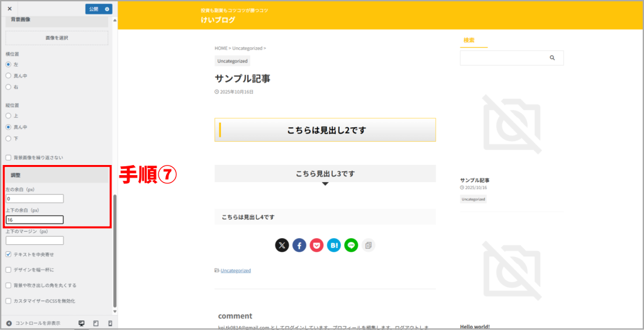The image size is (644, 330).
Task: Share the post on Facebook
Action: [x=299, y=245]
